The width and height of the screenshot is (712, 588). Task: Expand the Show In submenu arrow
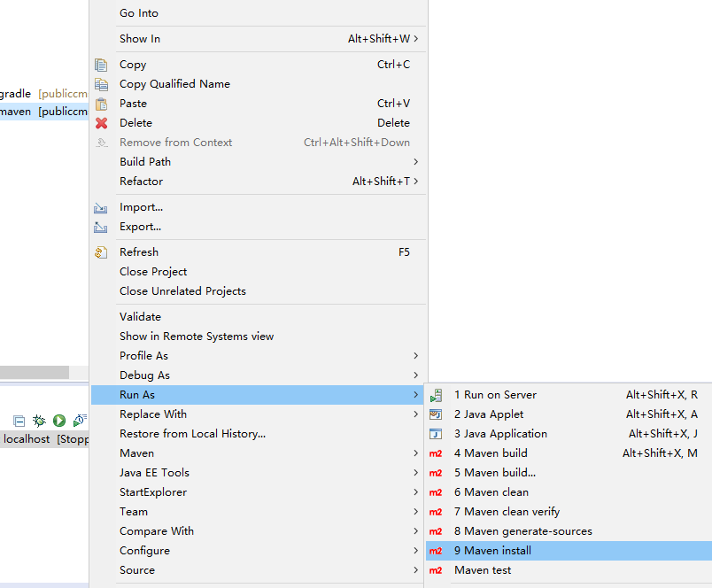coord(416,39)
